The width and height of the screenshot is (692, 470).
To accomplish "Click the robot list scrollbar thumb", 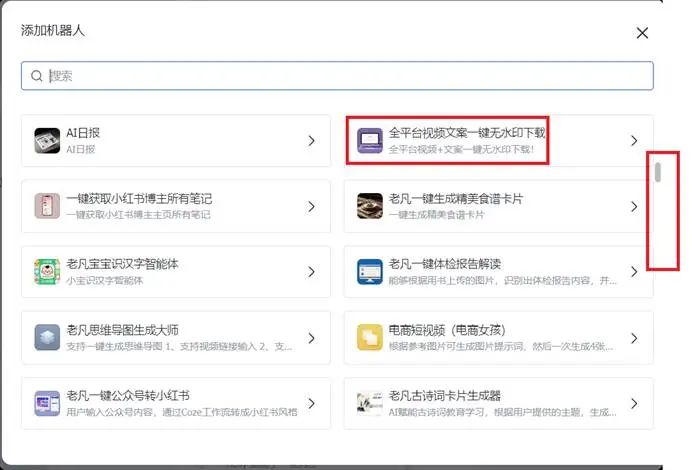I will tap(658, 172).
